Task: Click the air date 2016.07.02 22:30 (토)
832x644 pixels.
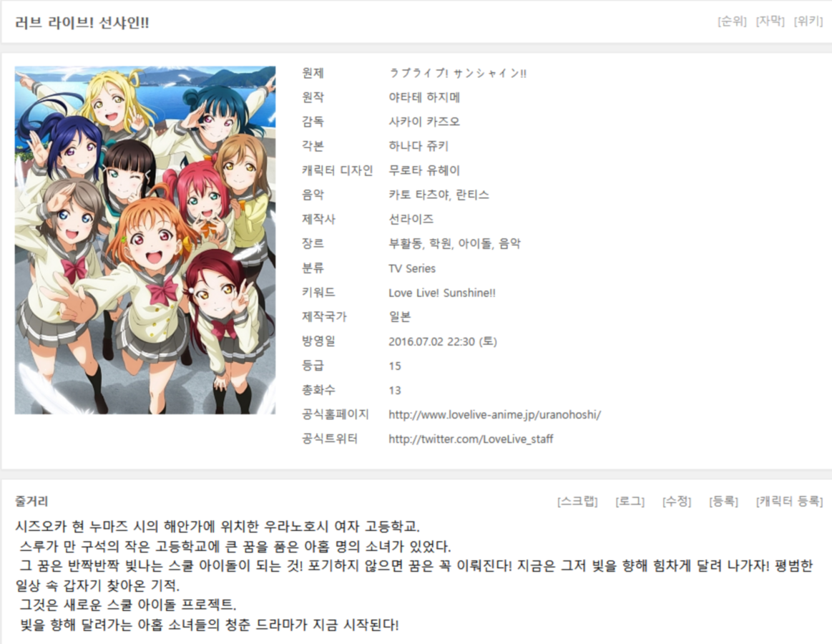Action: click(443, 341)
